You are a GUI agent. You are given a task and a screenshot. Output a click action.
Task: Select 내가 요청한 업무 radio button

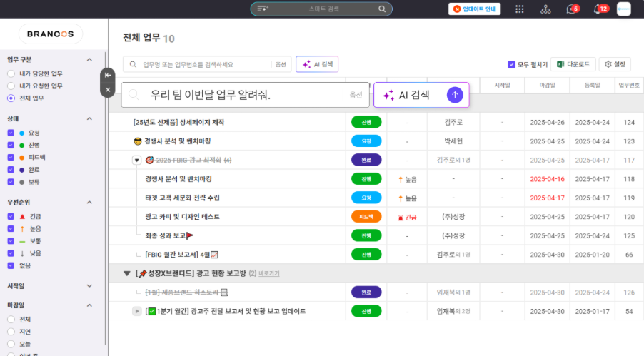tap(11, 86)
